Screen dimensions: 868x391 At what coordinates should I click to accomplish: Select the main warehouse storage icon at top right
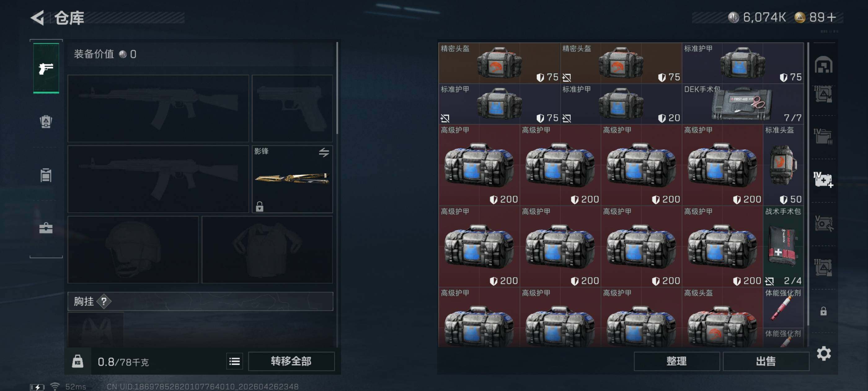824,65
